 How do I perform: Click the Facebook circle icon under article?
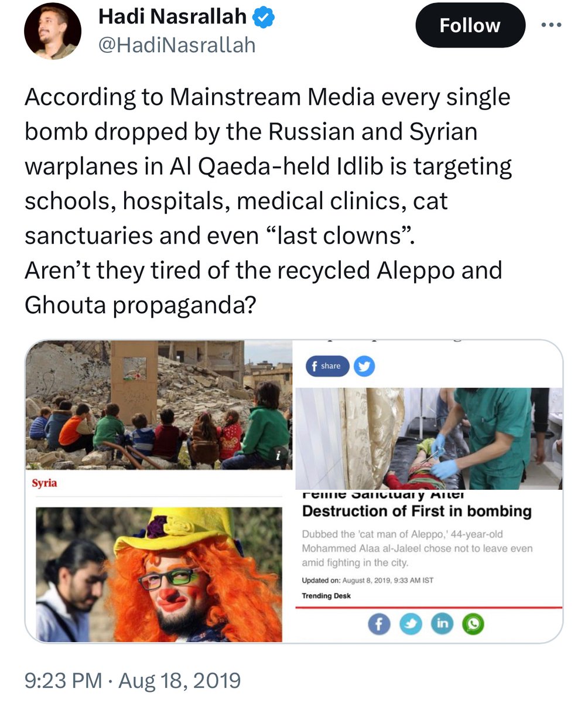tap(379, 624)
